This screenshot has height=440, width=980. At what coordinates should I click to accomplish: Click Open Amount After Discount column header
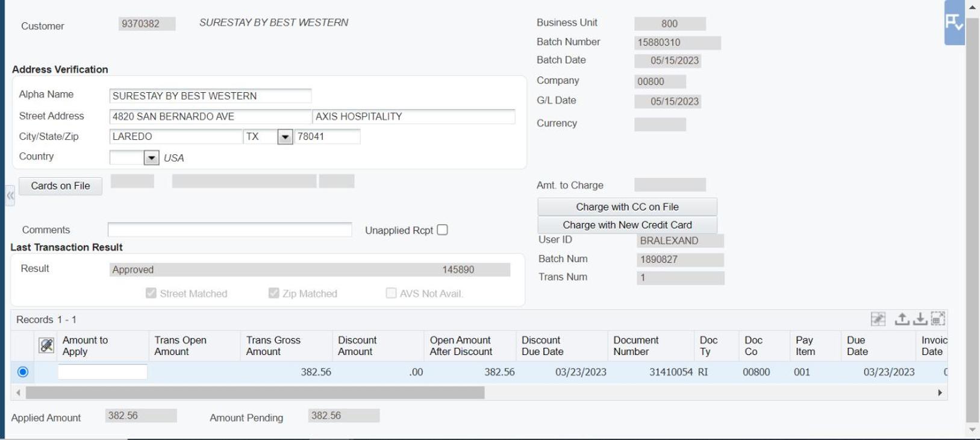click(x=470, y=346)
